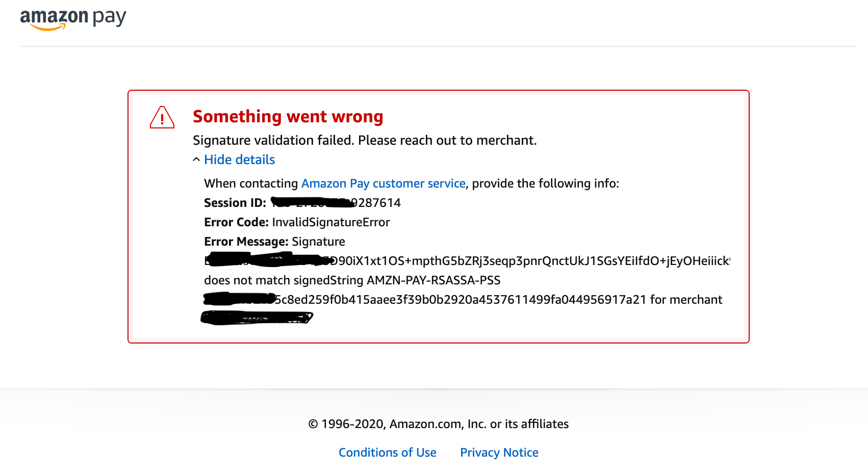Click the red warning triangle icon
Screen dimensions: 868x476
pos(162,118)
